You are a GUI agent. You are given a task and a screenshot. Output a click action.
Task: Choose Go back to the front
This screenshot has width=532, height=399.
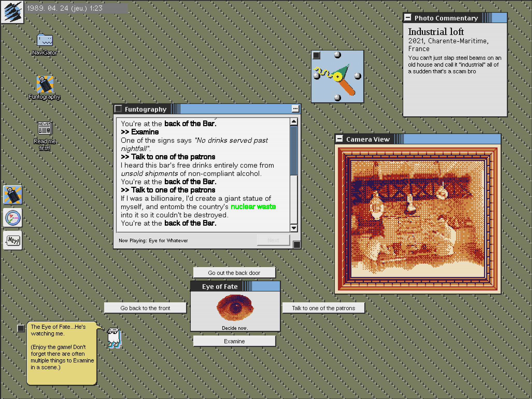[145, 308]
